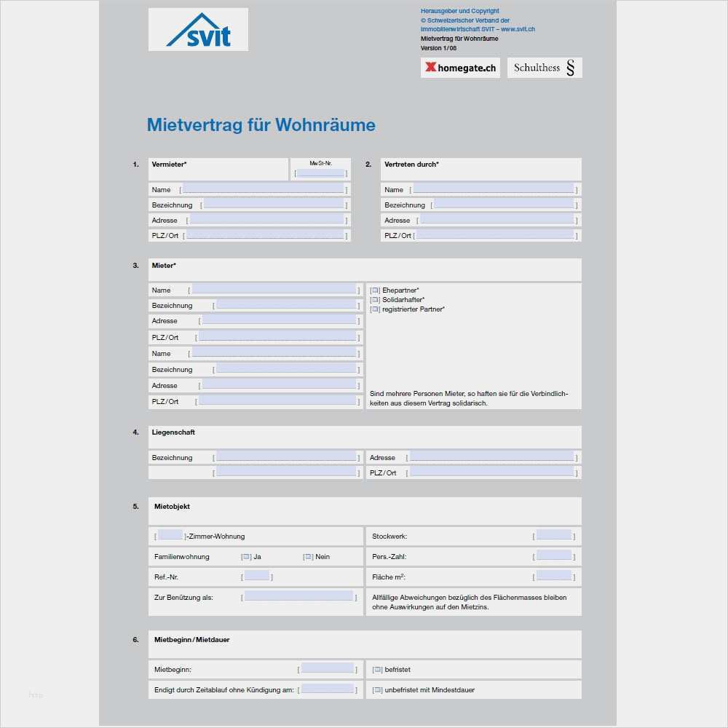Image resolution: width=728 pixels, height=728 pixels.
Task: Click the Mietbeginn date field
Action: tap(327, 669)
